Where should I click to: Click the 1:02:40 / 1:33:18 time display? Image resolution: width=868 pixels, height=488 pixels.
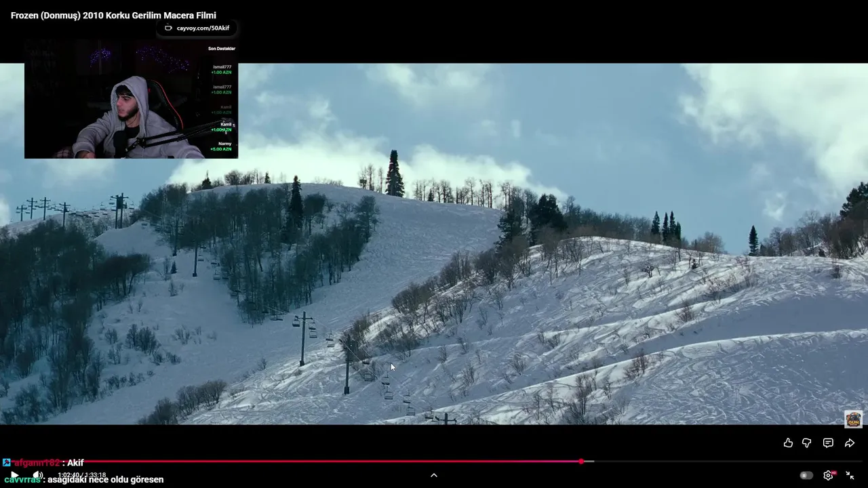click(x=82, y=475)
